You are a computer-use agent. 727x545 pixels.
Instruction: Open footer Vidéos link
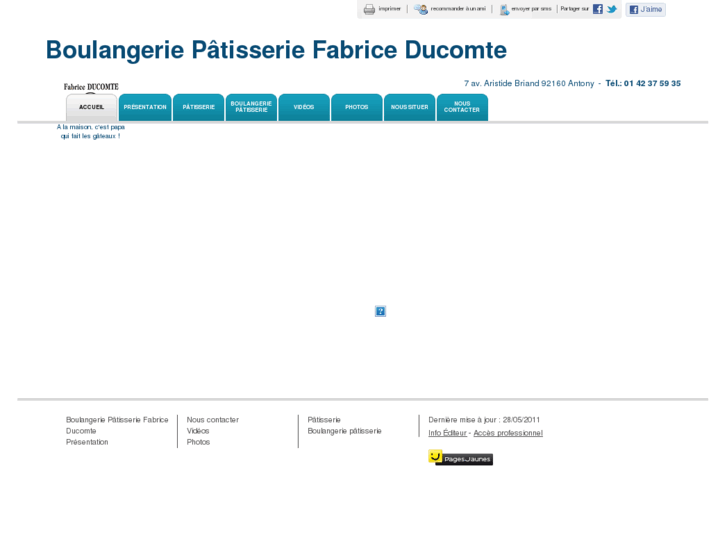pyautogui.click(x=198, y=431)
